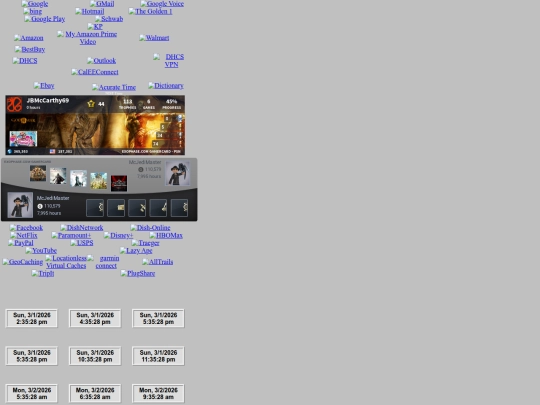Click the KP link

coord(95,27)
